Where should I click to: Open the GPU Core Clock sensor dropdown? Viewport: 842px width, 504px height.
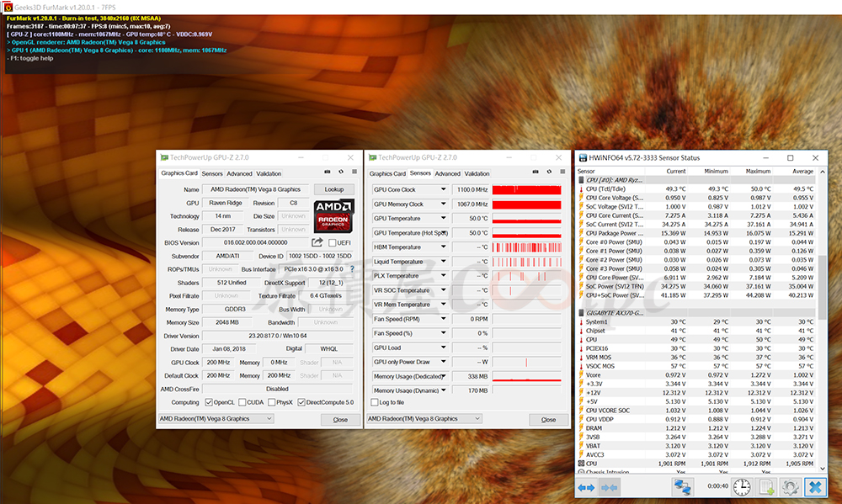(443, 189)
